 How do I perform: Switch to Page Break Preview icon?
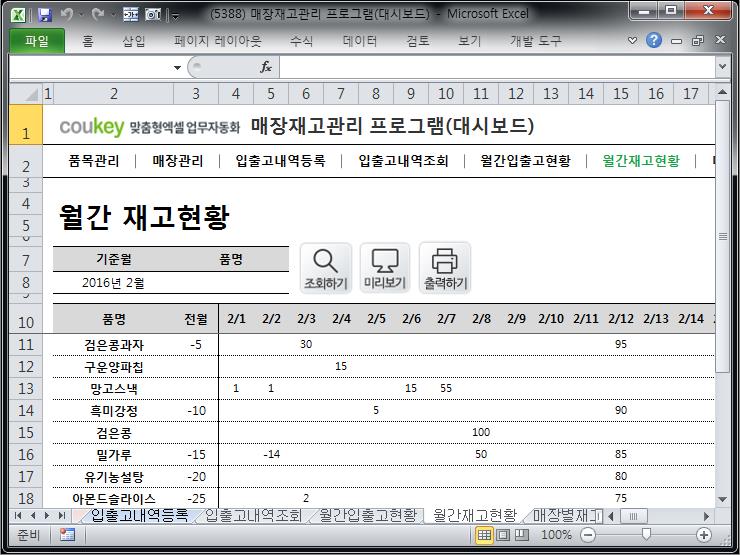pyautogui.click(x=521, y=535)
